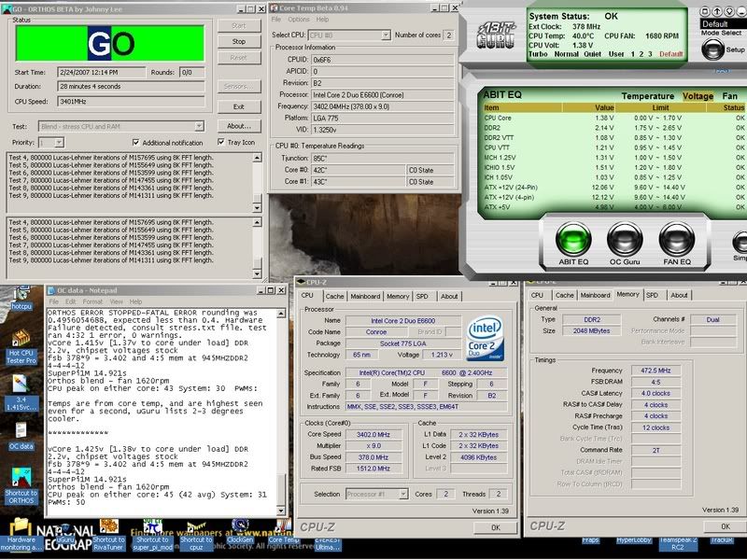Screen dimensions: 747x560
Task: Open Help menu in Core Temp
Action: point(322,20)
